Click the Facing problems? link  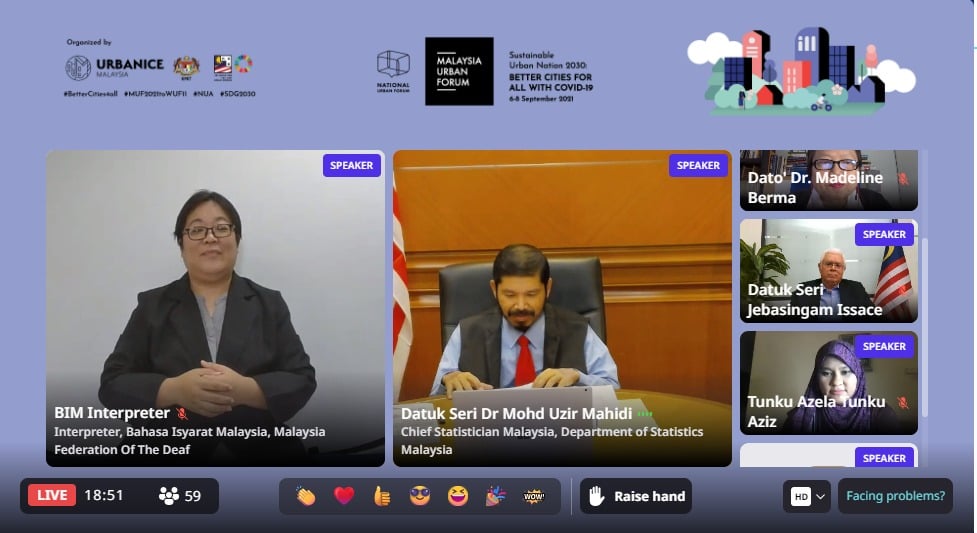point(895,496)
